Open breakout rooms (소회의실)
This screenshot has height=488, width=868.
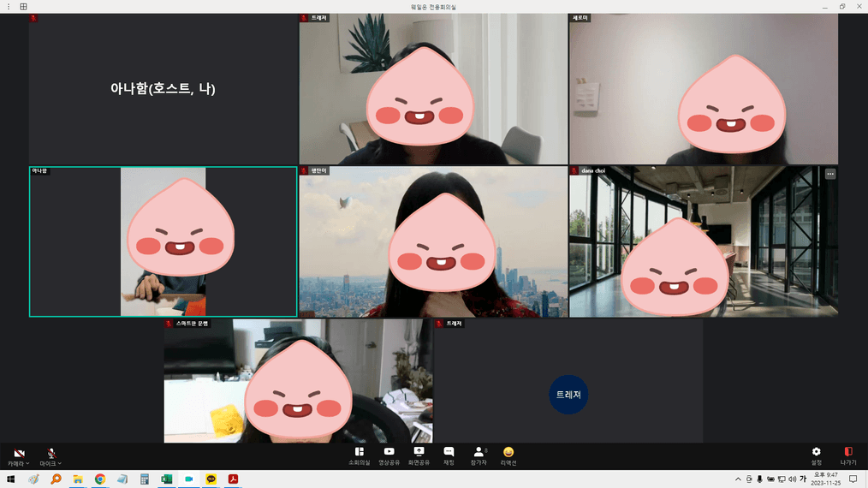coord(360,455)
